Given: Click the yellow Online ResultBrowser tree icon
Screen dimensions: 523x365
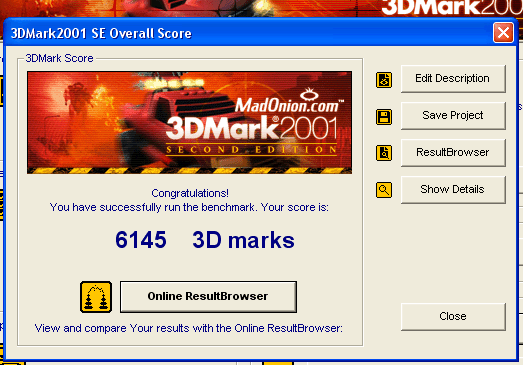Looking at the screenshot, I should (96, 297).
